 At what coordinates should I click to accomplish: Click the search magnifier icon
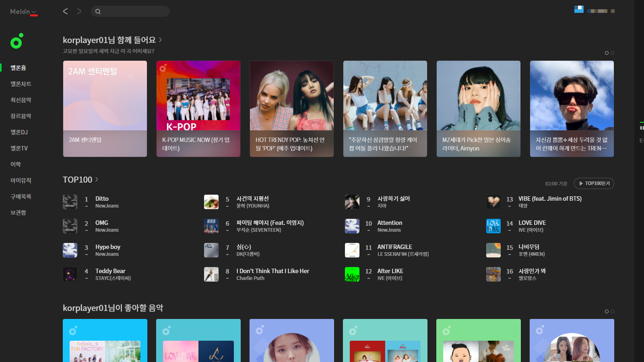click(98, 11)
